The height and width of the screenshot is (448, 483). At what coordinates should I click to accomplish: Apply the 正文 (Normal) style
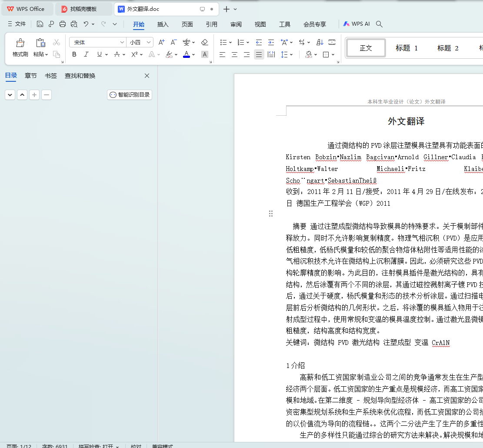tap(366, 48)
